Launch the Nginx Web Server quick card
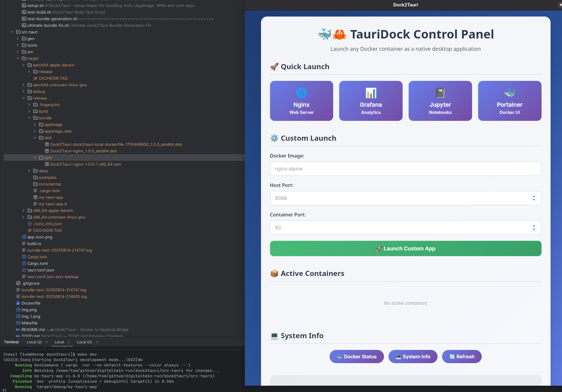The height and width of the screenshot is (392, 562). tap(301, 101)
